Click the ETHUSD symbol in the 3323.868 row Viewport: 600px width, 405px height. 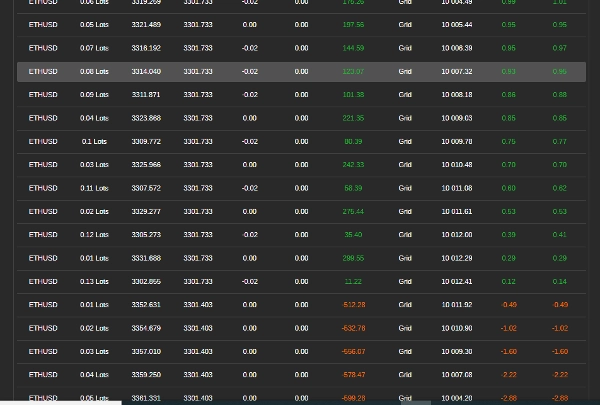[43, 118]
